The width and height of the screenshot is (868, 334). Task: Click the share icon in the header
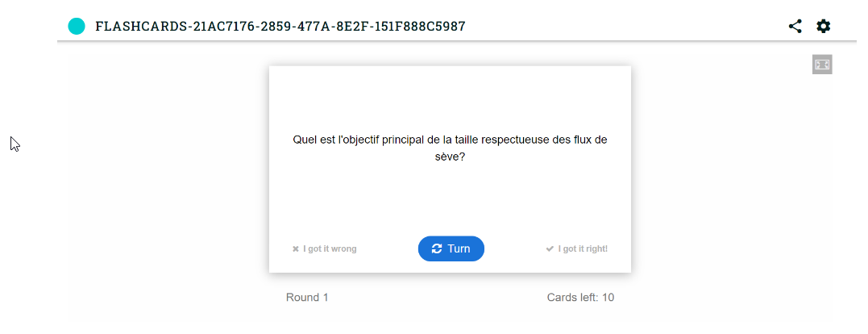pyautogui.click(x=795, y=26)
